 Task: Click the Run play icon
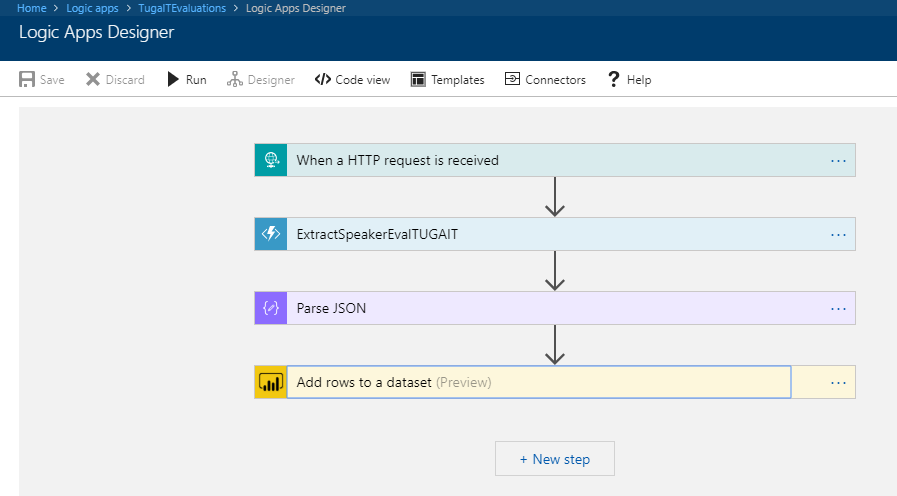173,79
